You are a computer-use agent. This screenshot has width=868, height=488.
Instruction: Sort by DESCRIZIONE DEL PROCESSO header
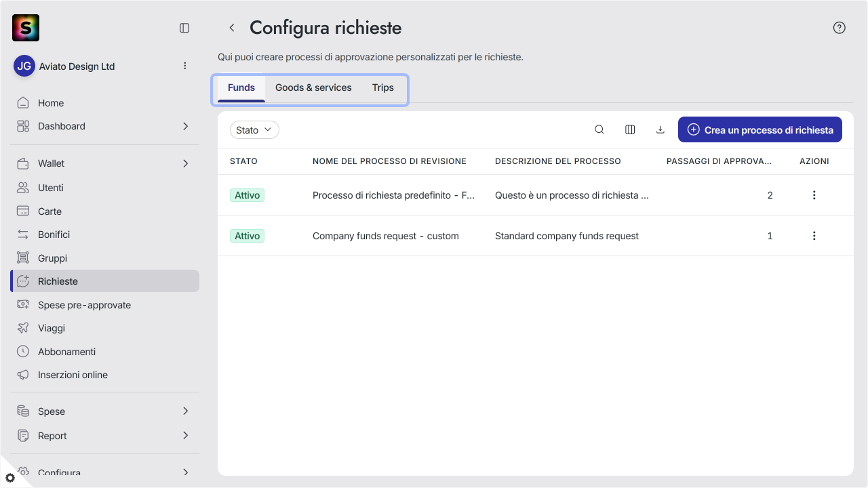click(x=558, y=161)
